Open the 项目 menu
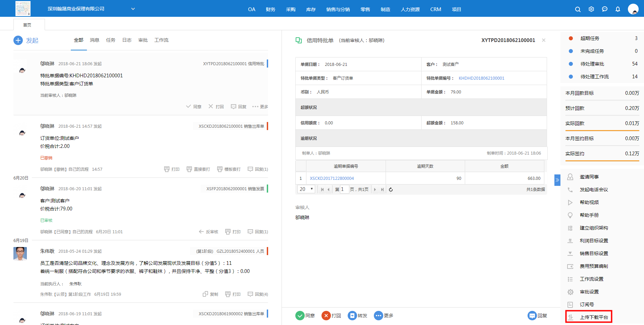The height and width of the screenshot is (325, 644). tap(456, 9)
